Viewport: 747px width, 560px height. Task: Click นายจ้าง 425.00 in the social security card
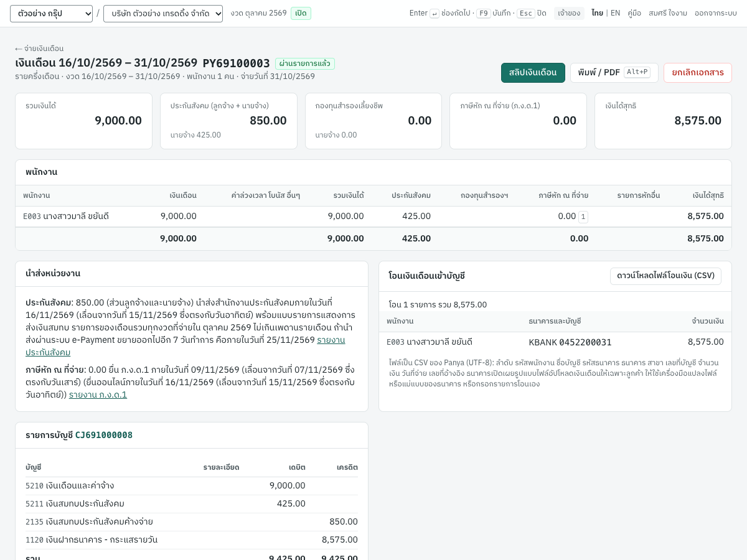pos(195,135)
